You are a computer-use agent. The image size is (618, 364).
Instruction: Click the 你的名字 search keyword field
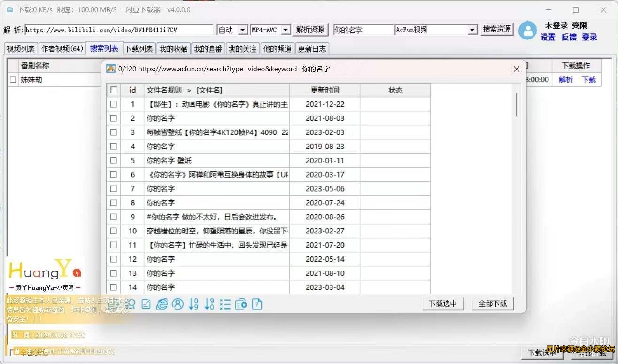coord(363,30)
